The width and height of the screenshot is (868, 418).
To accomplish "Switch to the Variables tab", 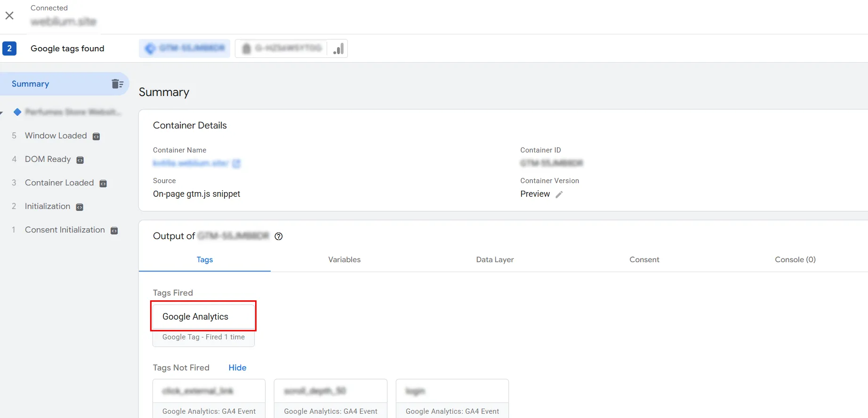I will [344, 259].
